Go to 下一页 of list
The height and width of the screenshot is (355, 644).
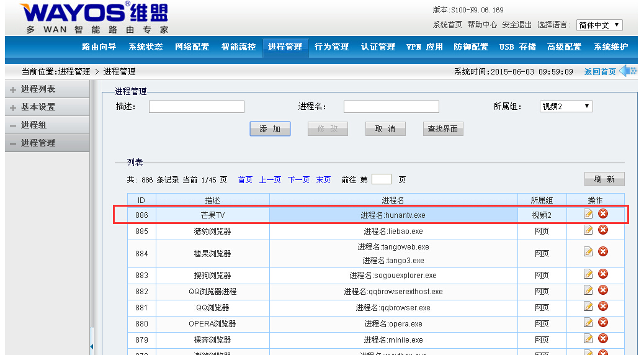pyautogui.click(x=298, y=180)
